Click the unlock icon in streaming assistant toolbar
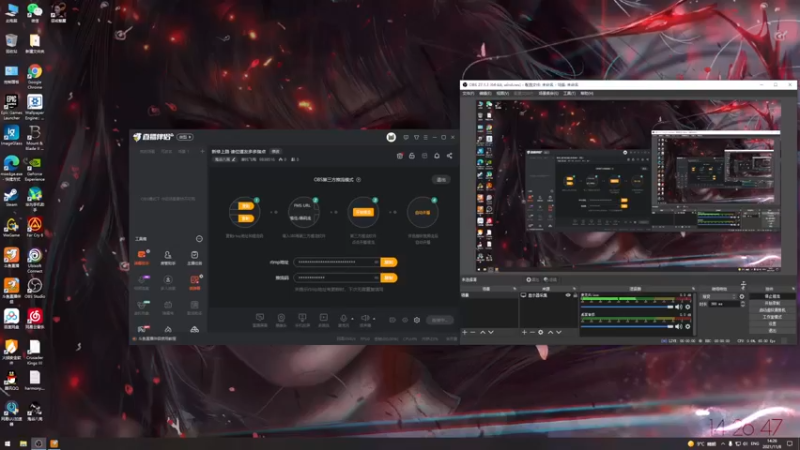This screenshot has height=450, width=800. [412, 156]
